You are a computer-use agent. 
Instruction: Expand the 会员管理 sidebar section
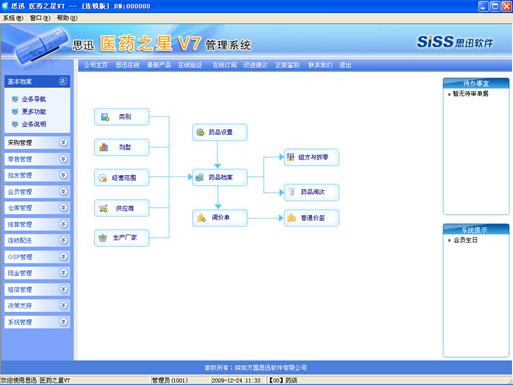[x=63, y=191]
